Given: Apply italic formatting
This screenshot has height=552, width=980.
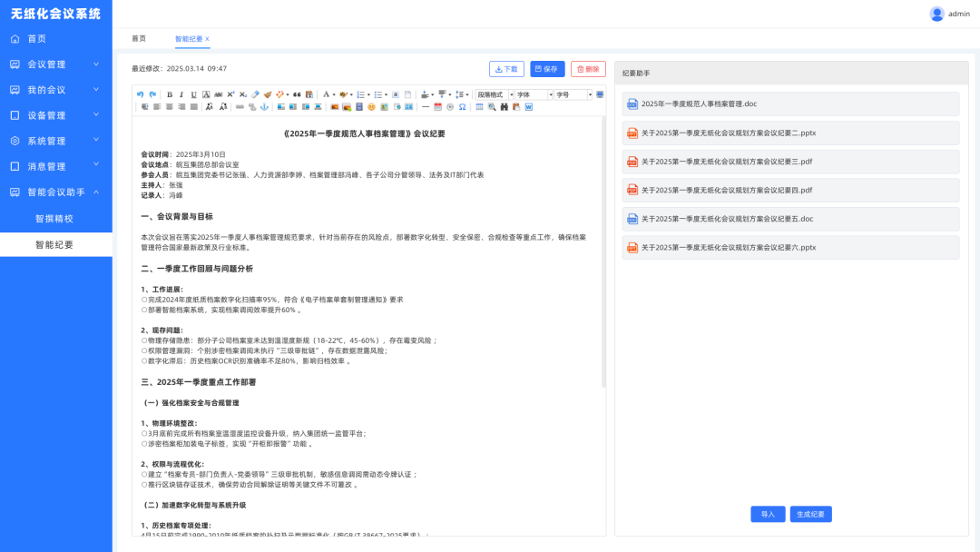Looking at the screenshot, I should coord(181,94).
